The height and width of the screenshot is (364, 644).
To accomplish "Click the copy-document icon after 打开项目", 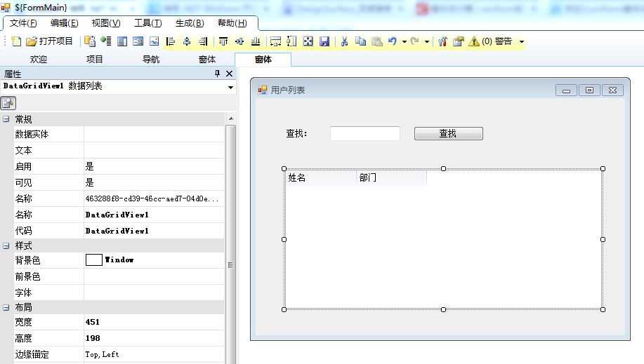I will 89,41.
